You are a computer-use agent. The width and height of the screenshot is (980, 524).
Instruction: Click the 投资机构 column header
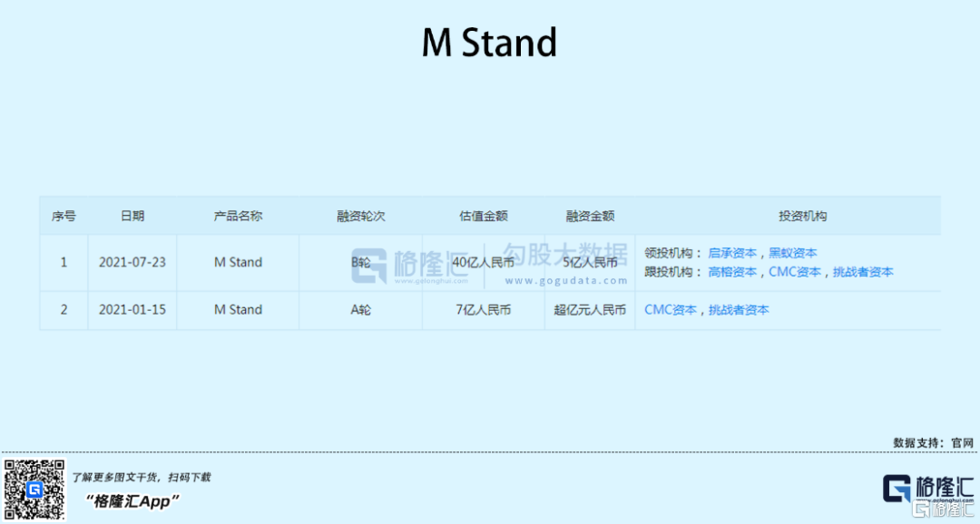[x=802, y=216]
